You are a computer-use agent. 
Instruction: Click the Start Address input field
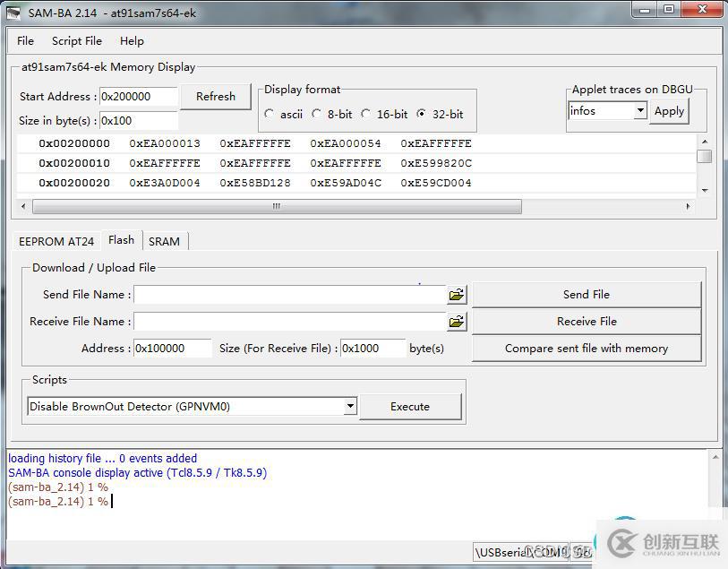tap(138, 97)
